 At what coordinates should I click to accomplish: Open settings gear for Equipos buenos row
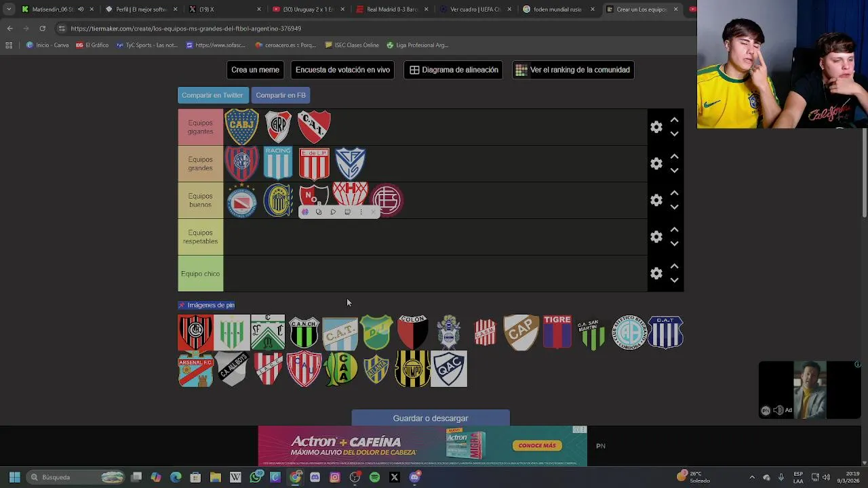[656, 200]
